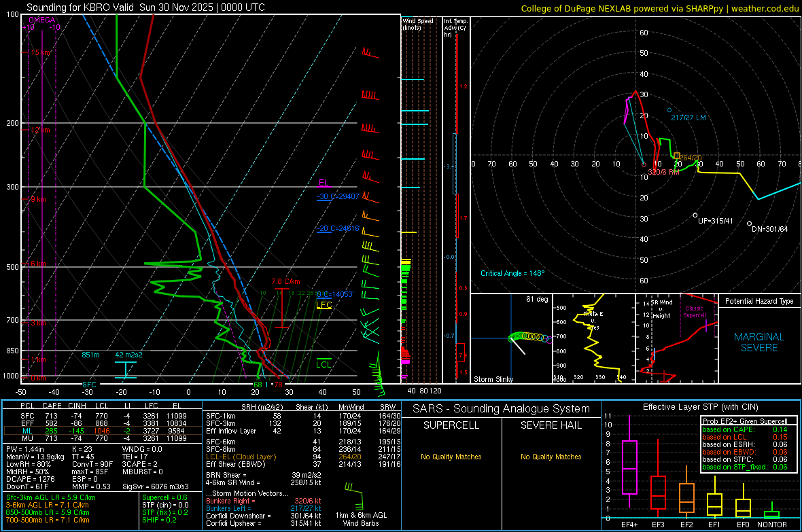Select the EFF parcel row
The width and height of the screenshot is (802, 532).
click(x=103, y=423)
